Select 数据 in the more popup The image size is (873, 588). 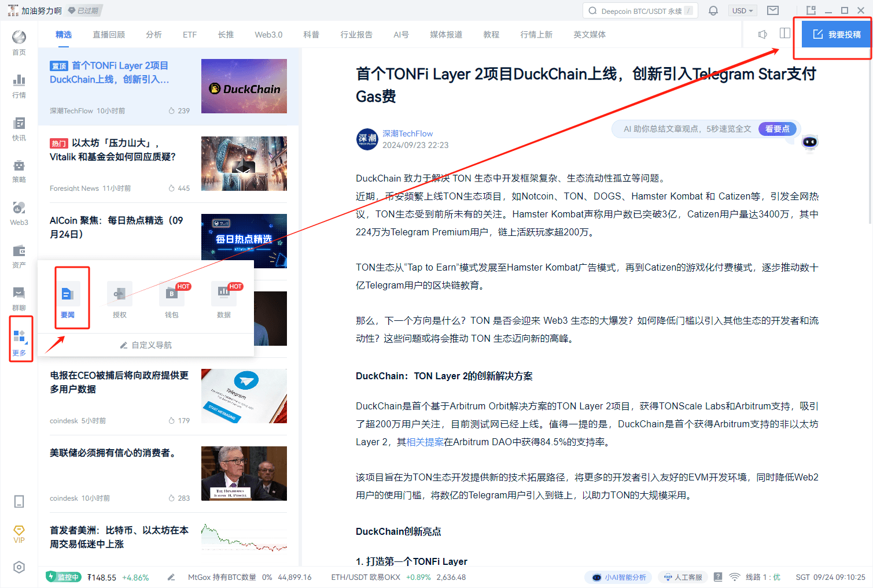[224, 299]
